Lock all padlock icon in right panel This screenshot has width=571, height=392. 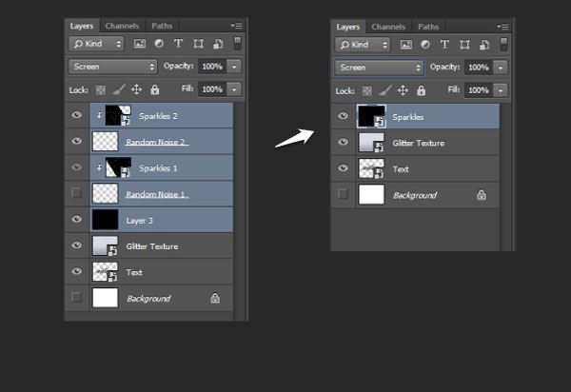pos(421,90)
